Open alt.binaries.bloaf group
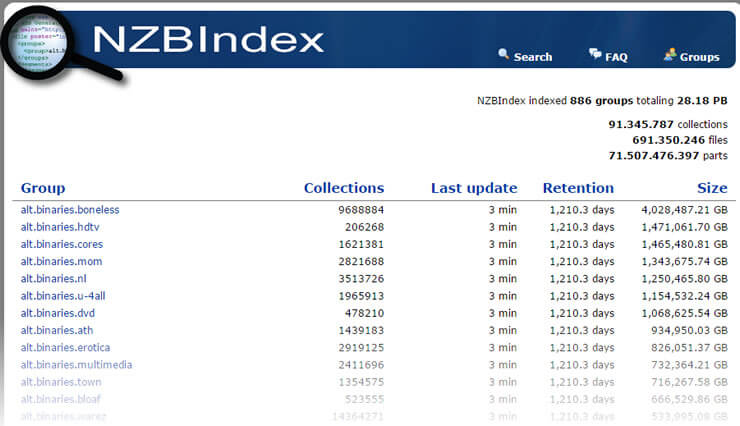 60,399
